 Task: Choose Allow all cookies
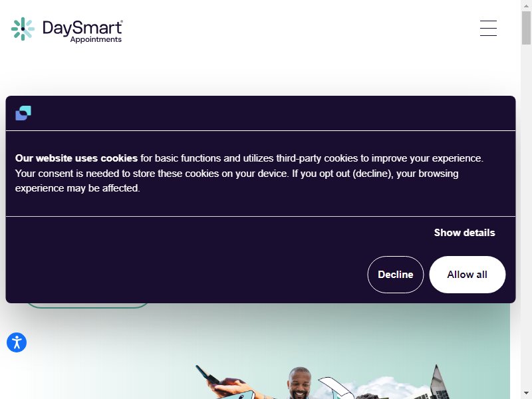pyautogui.click(x=467, y=275)
